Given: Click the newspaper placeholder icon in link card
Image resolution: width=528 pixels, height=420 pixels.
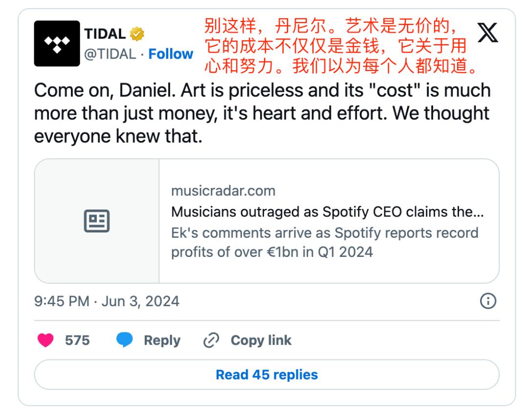Looking at the screenshot, I should (x=97, y=221).
